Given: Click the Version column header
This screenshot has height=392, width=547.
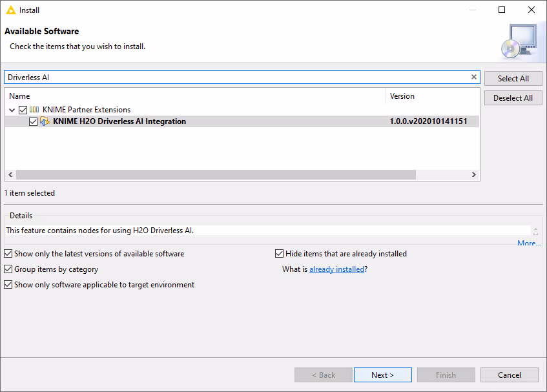Looking at the screenshot, I should coord(433,96).
